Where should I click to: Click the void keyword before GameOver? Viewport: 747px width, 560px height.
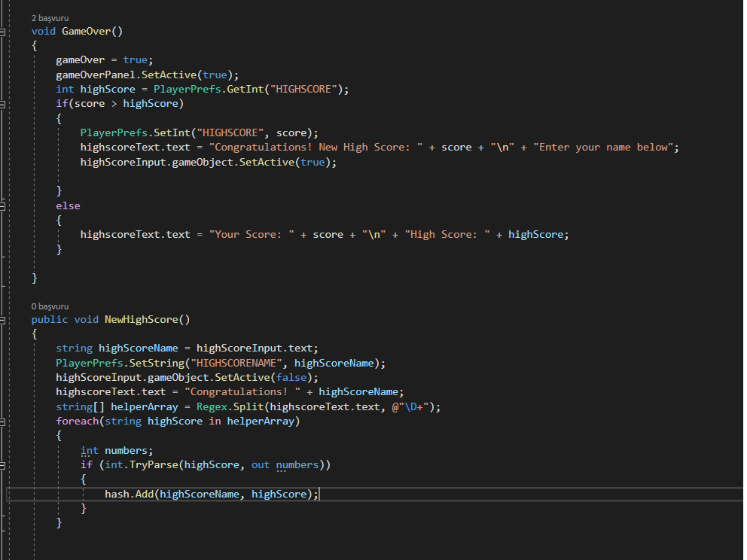click(44, 32)
